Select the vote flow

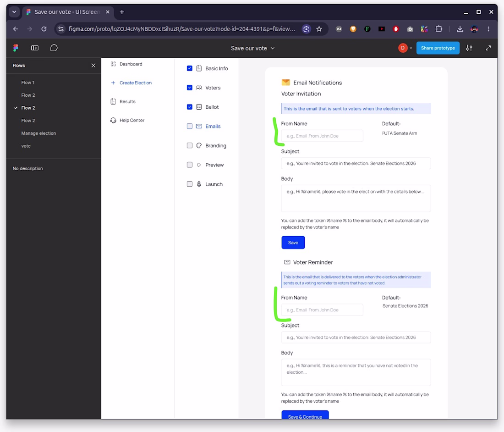(x=26, y=146)
